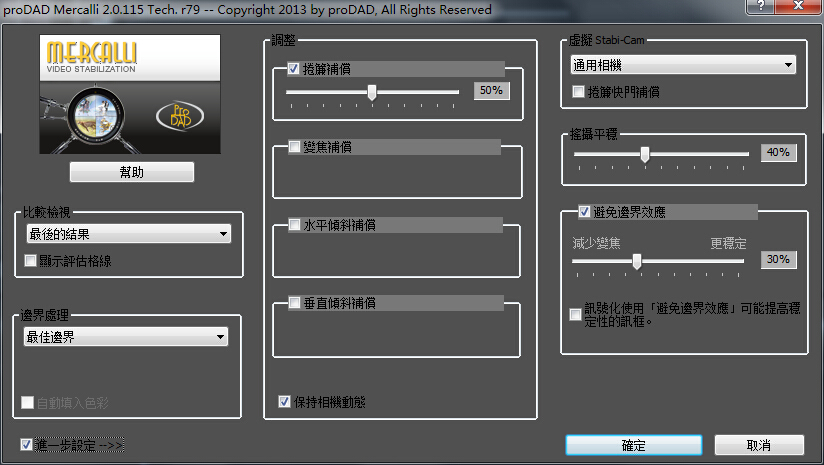
Task: Click the 搖攝平穩 slider thumb
Action: (645, 154)
